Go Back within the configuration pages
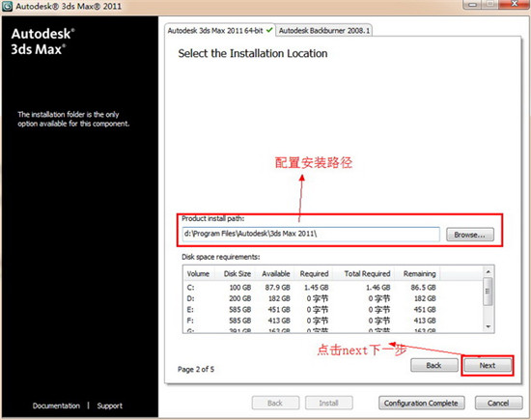The image size is (531, 420). pyautogui.click(x=433, y=366)
